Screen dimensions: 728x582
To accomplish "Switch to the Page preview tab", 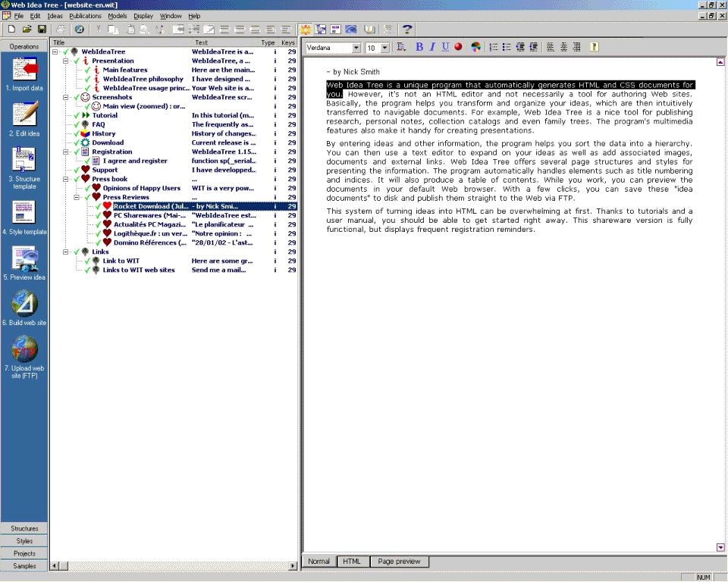I will 400,562.
